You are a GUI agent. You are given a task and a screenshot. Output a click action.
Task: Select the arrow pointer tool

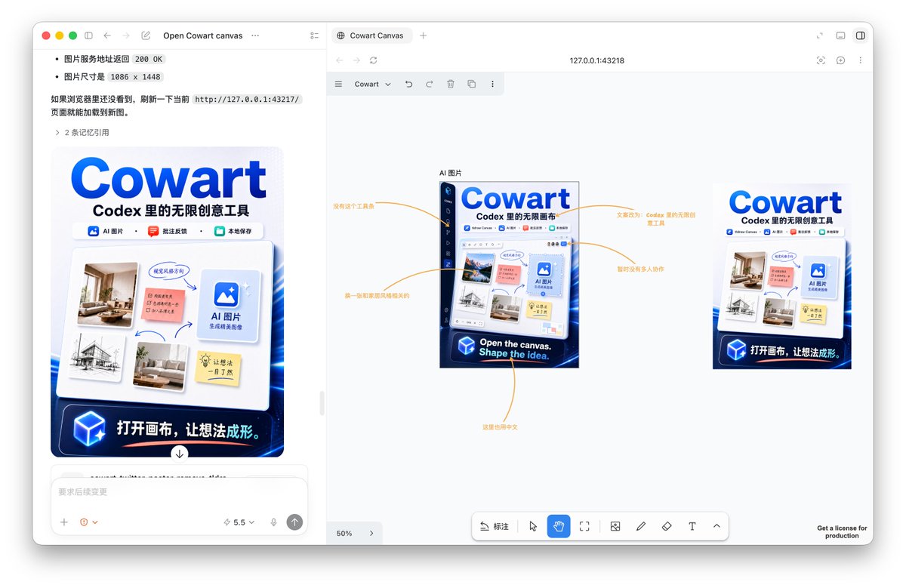(x=533, y=526)
